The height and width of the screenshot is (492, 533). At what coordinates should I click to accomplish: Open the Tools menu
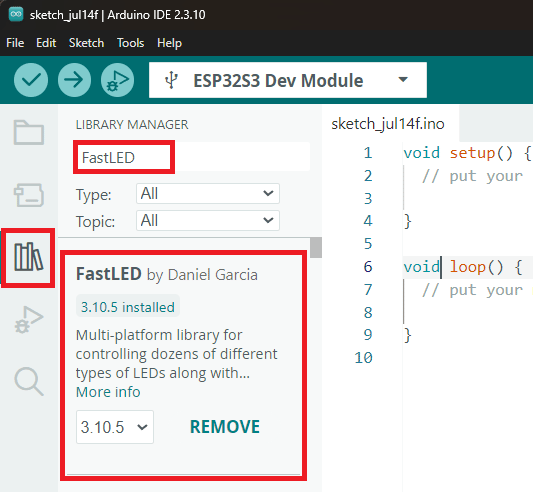pos(131,43)
